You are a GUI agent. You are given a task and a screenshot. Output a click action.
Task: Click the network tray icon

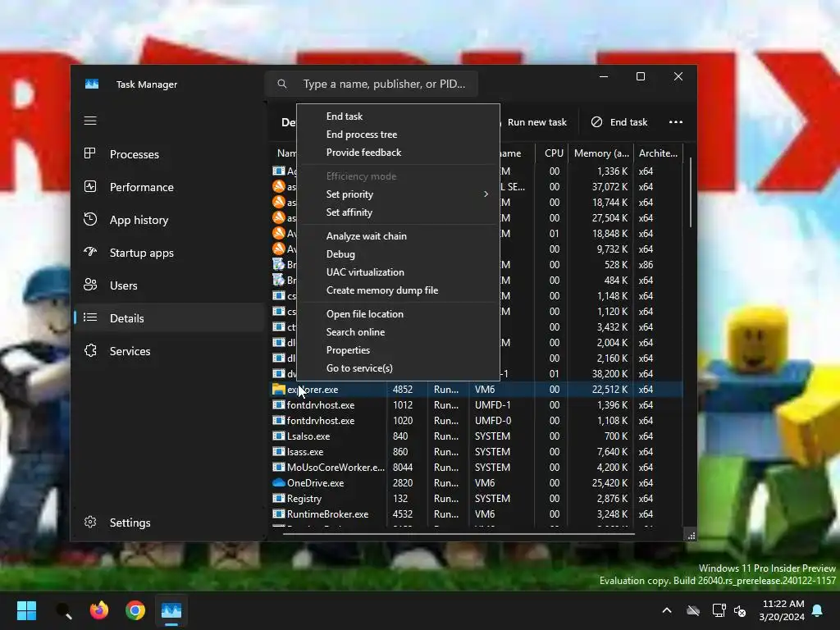pyautogui.click(x=719, y=610)
